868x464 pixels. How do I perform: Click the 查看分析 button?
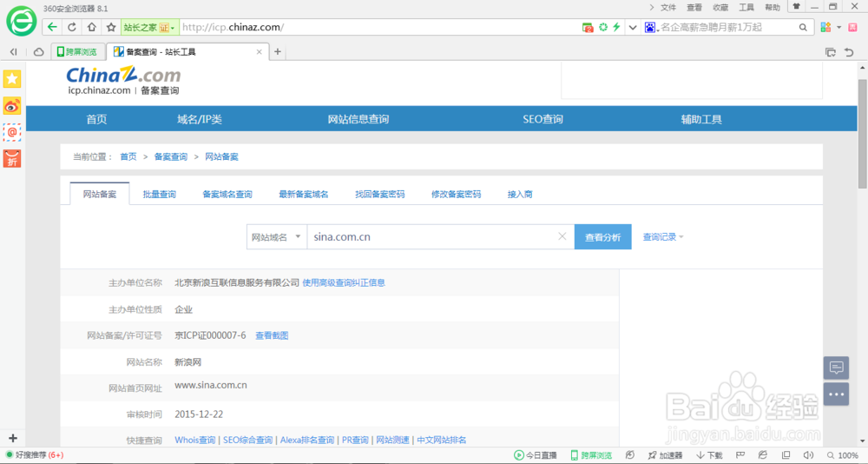click(x=603, y=236)
